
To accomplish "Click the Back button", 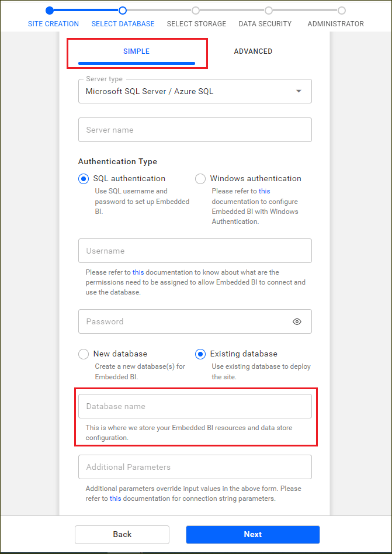I will click(122, 534).
